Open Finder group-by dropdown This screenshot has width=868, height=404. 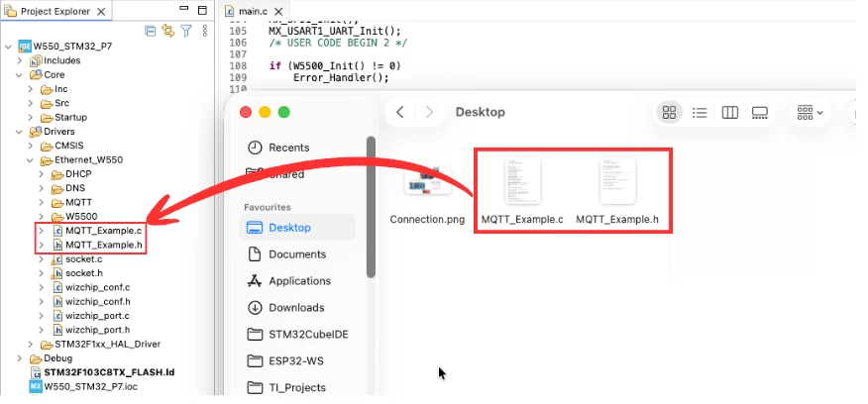point(810,113)
